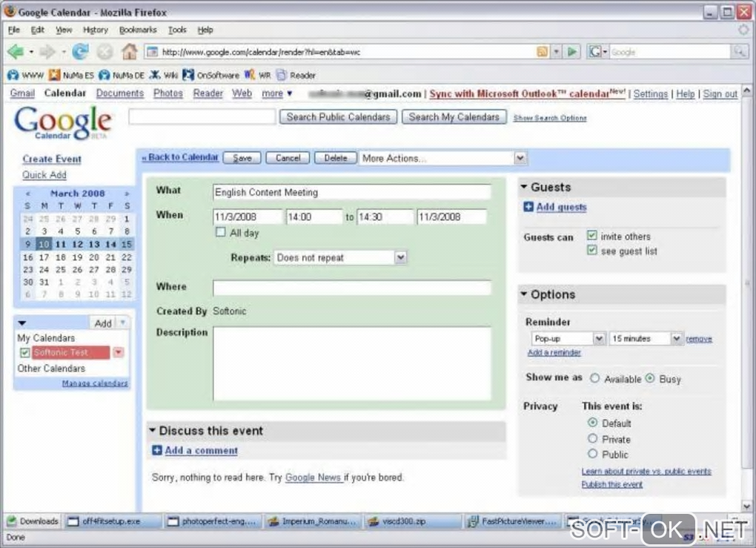This screenshot has width=756, height=548.
Task: Click the Save button
Action: (x=242, y=158)
